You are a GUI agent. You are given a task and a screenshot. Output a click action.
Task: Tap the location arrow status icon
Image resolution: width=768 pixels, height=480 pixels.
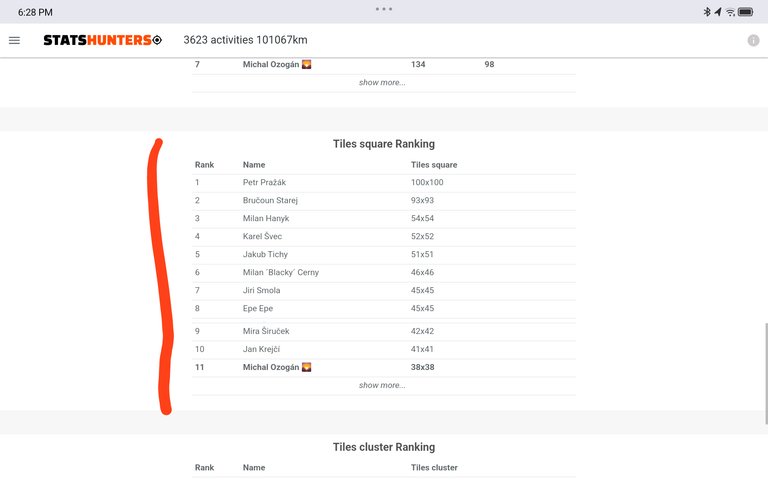click(718, 12)
